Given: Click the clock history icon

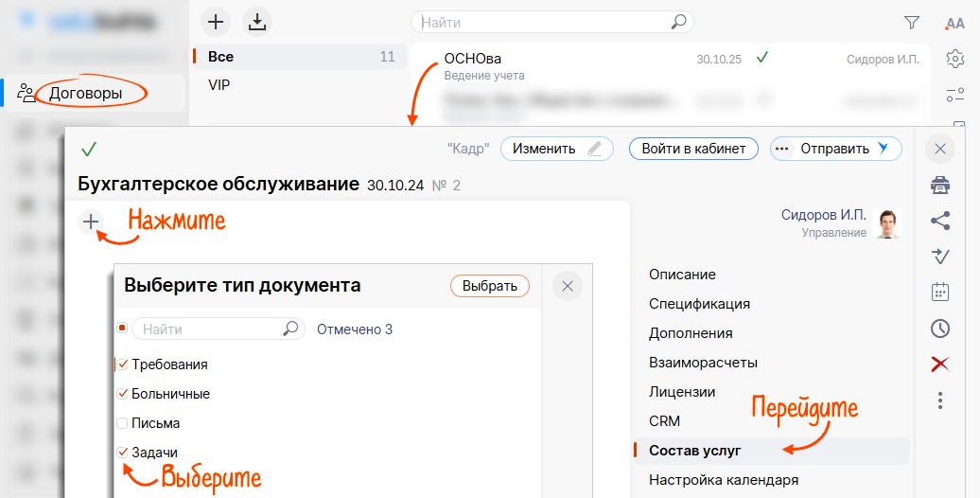Looking at the screenshot, I should pyautogui.click(x=939, y=329).
